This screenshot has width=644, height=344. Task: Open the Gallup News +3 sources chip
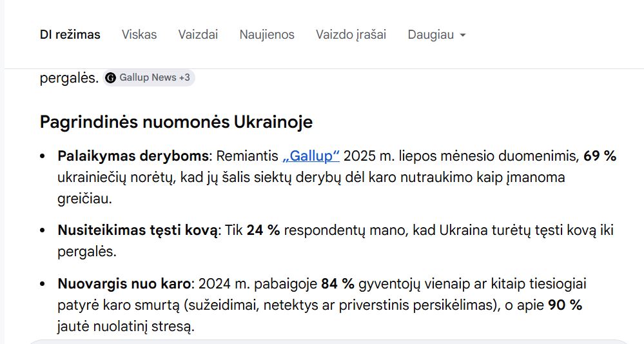(x=155, y=78)
